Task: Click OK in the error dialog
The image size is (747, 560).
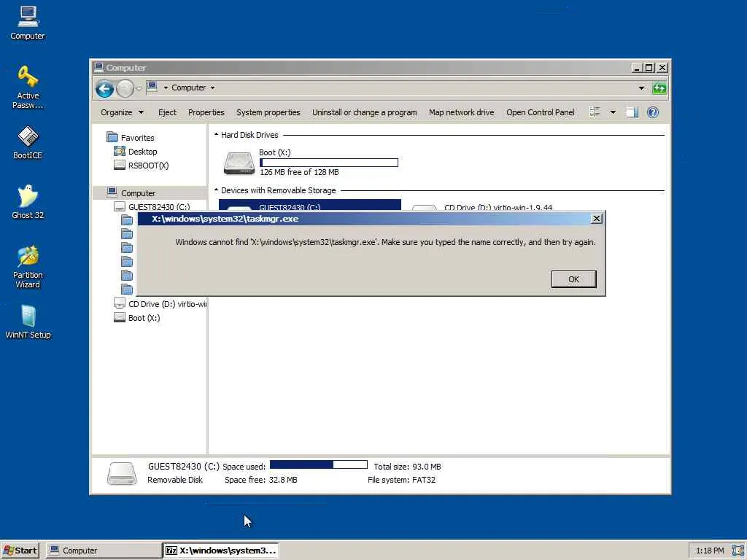Action: [573, 279]
